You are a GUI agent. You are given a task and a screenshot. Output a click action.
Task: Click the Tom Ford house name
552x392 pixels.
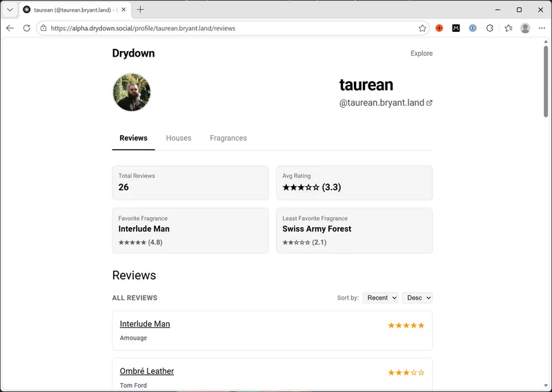133,385
